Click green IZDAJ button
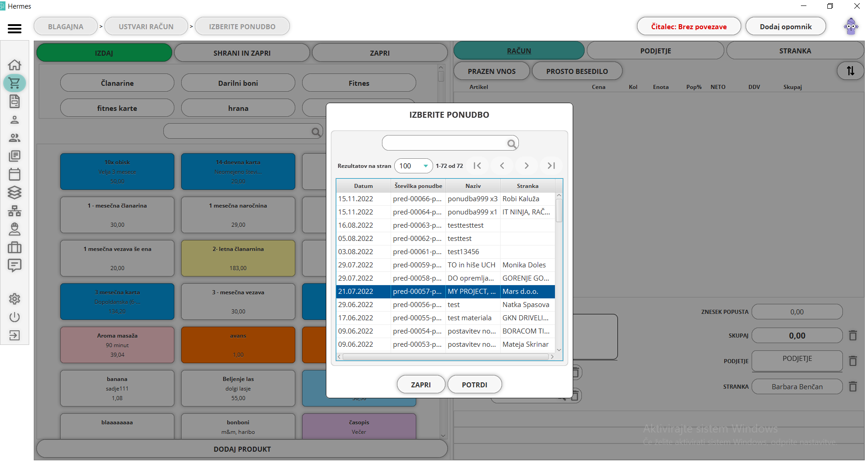 coord(104,53)
